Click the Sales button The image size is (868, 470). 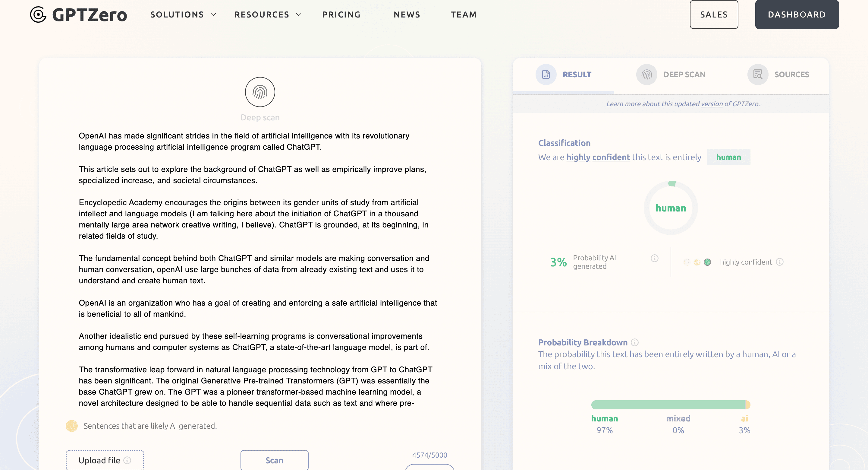tap(714, 14)
